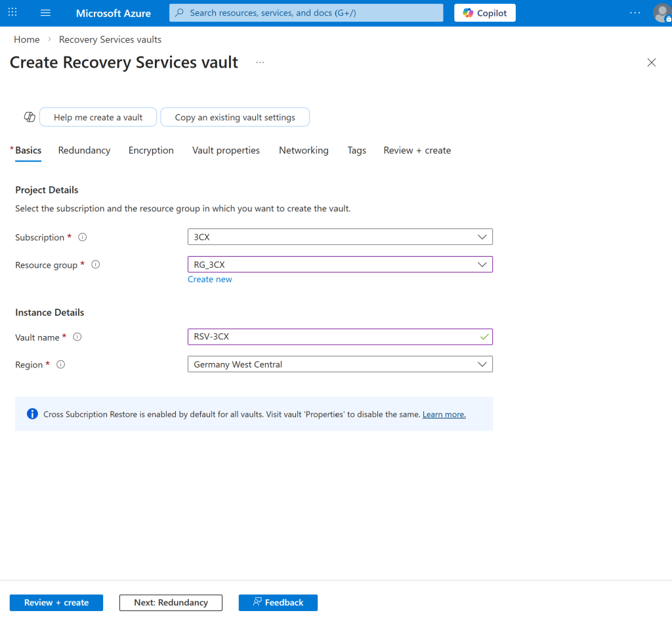Click the info icon beside Subscription

click(x=83, y=238)
